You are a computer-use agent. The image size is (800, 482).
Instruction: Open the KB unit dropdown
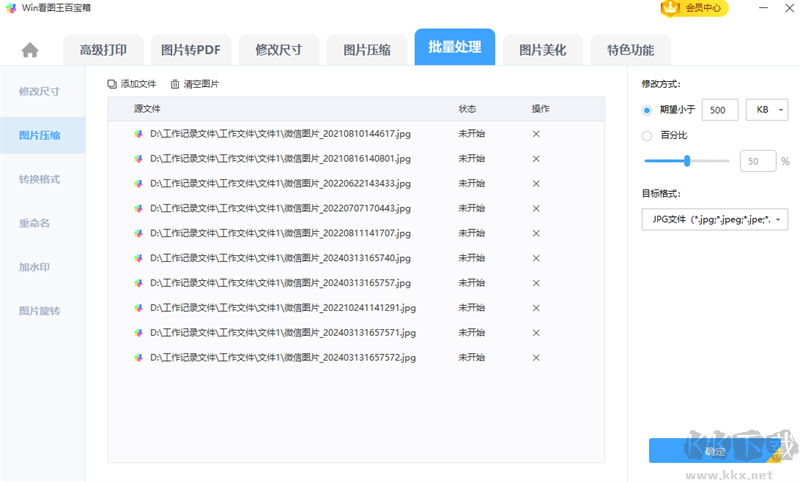pyautogui.click(x=767, y=109)
